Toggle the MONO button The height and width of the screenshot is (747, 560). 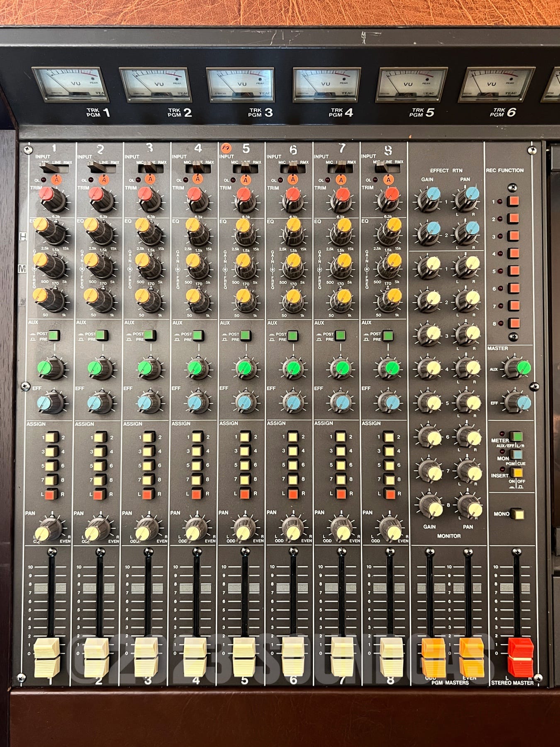coord(517,514)
